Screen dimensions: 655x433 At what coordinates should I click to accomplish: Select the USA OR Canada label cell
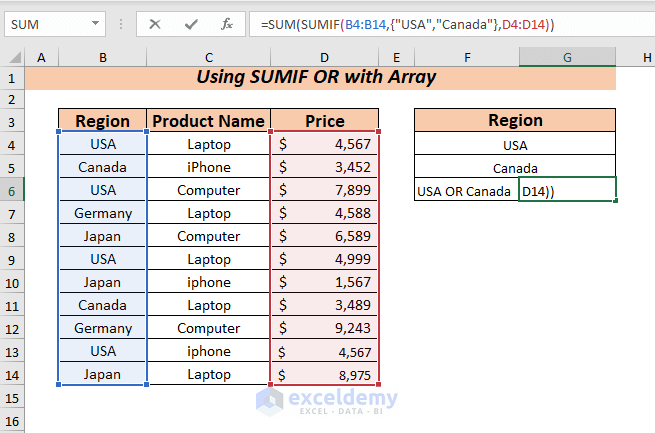click(x=464, y=190)
